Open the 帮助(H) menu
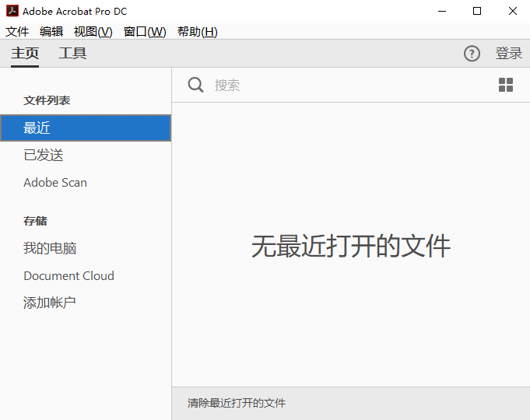This screenshot has height=420, width=530. coord(198,32)
